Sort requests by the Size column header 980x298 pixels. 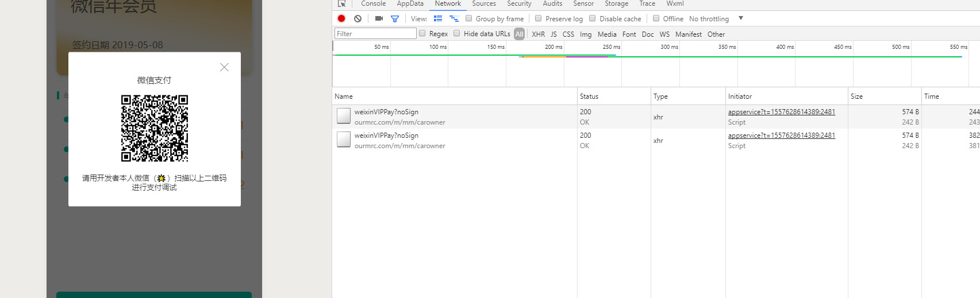tap(885, 96)
